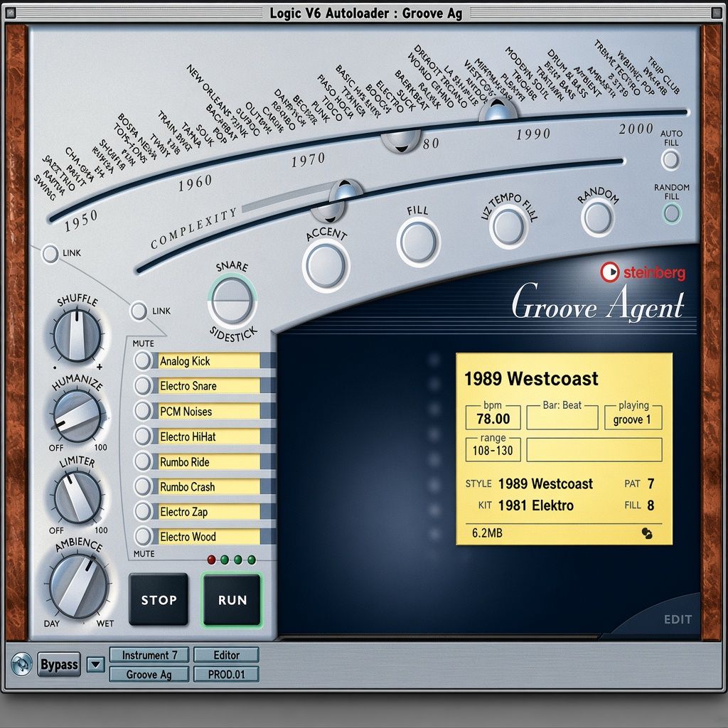Click the 1981 Elektro kit name
728x728 pixels.
point(536,505)
